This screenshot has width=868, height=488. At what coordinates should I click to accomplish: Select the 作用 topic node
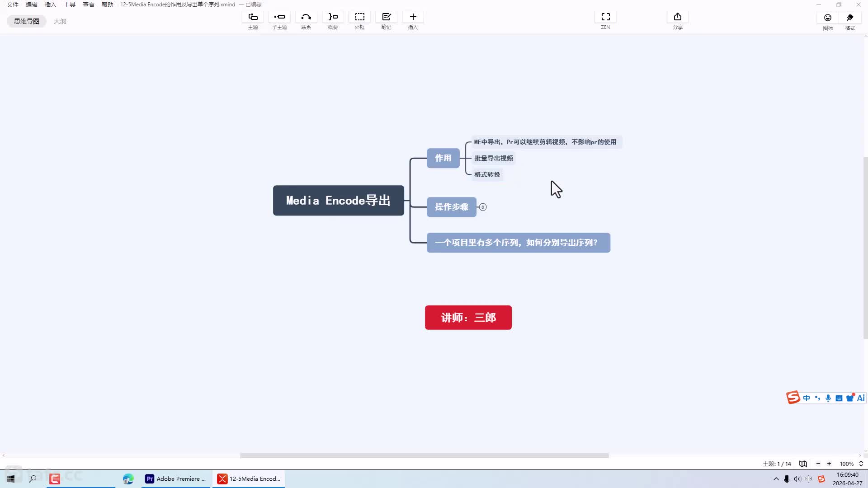[443, 158]
